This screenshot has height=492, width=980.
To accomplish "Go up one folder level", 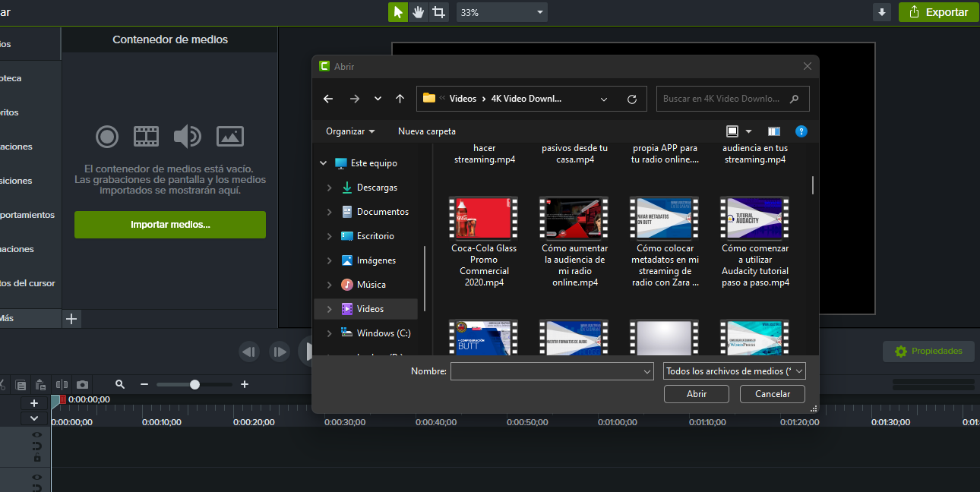I will point(400,99).
